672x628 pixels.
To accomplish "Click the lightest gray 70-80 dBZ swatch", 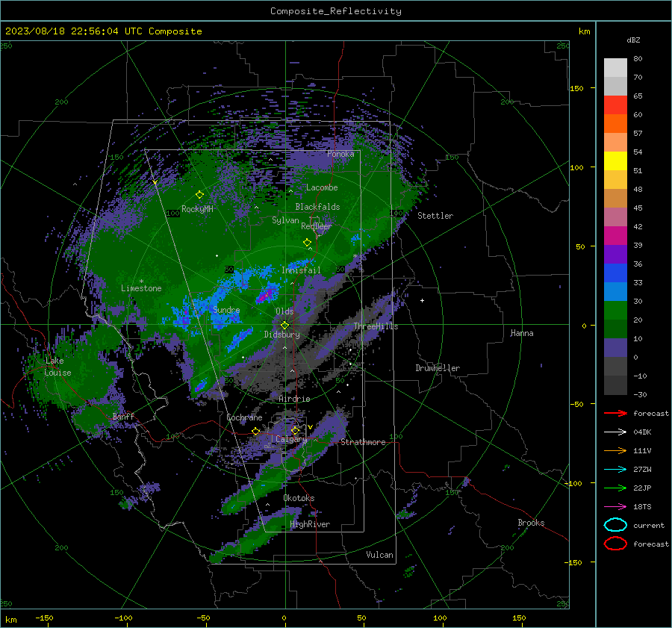I will click(615, 68).
